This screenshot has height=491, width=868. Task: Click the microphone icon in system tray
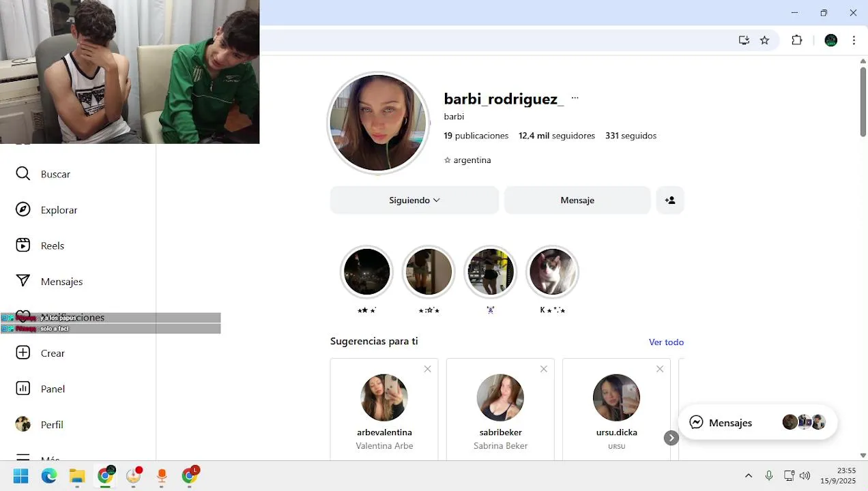(x=769, y=476)
